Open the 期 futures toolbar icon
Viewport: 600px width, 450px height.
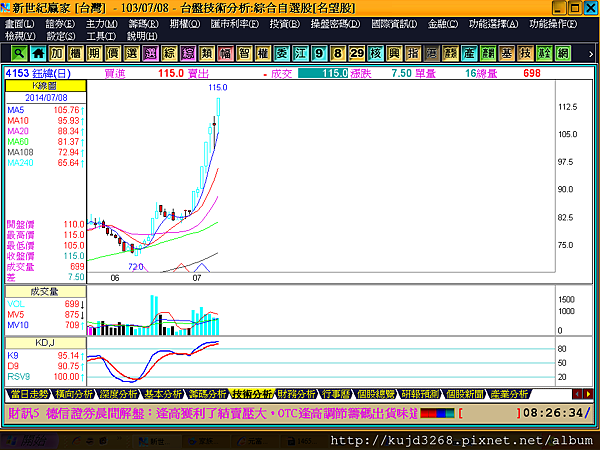pos(95,53)
